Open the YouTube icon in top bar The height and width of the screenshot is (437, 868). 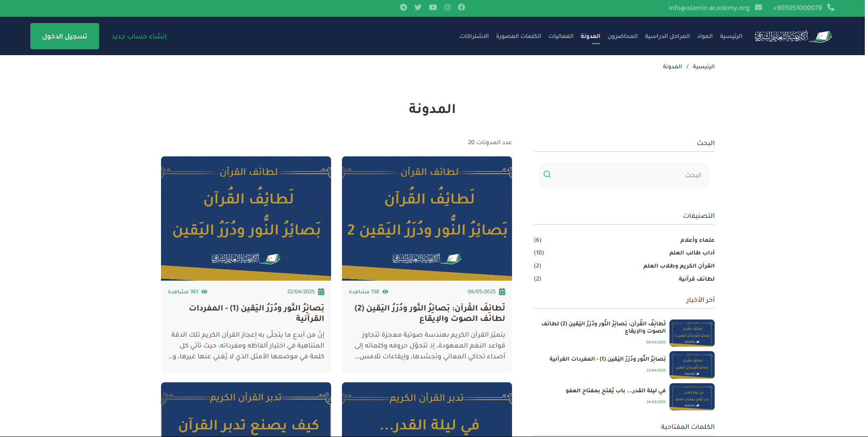433,7
